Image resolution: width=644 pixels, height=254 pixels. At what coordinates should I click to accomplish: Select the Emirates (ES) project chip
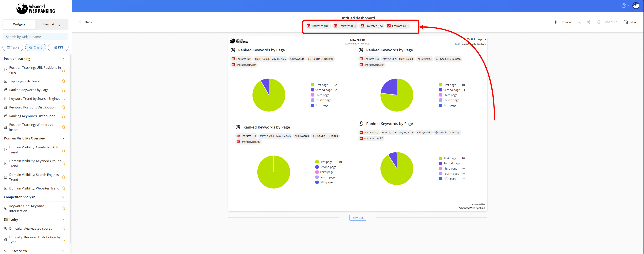372,26
